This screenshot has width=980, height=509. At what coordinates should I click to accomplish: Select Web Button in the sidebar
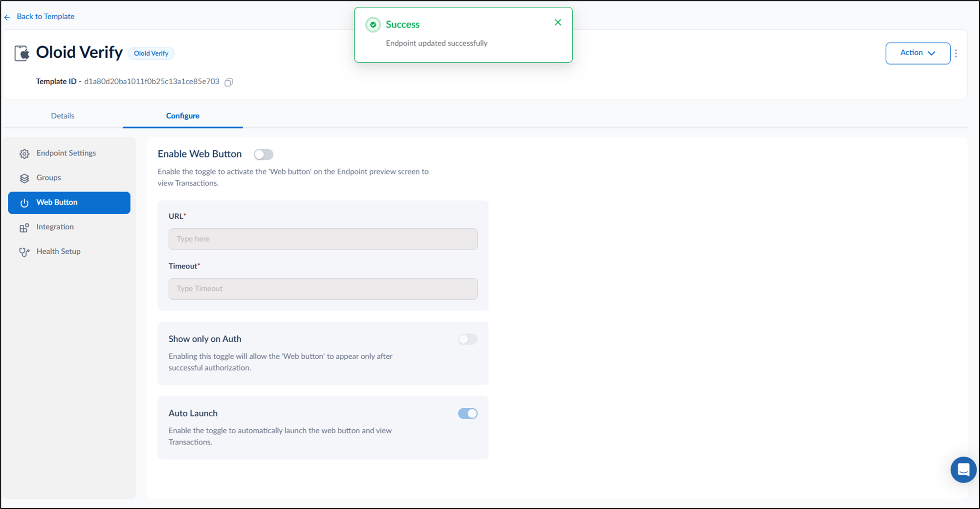pyautogui.click(x=69, y=202)
